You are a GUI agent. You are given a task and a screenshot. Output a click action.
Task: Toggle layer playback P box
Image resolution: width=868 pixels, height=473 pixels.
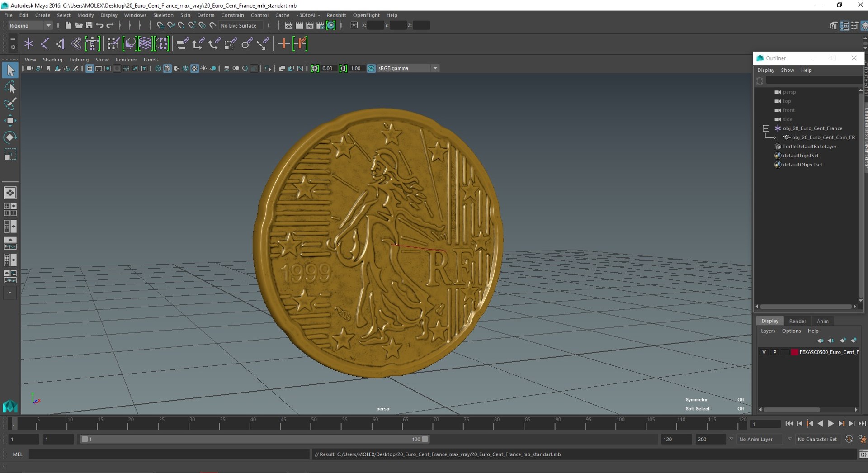click(774, 352)
